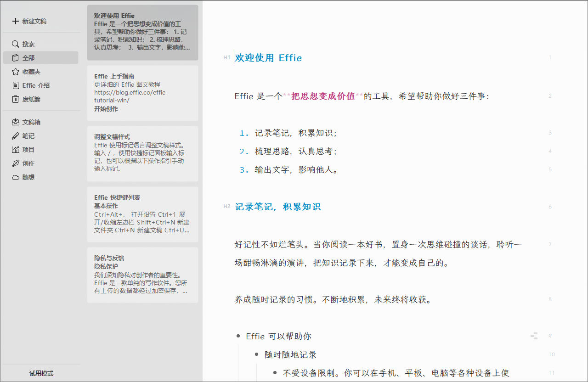
Task: Open the 随想 cloud folder icon
Action: pyautogui.click(x=15, y=177)
